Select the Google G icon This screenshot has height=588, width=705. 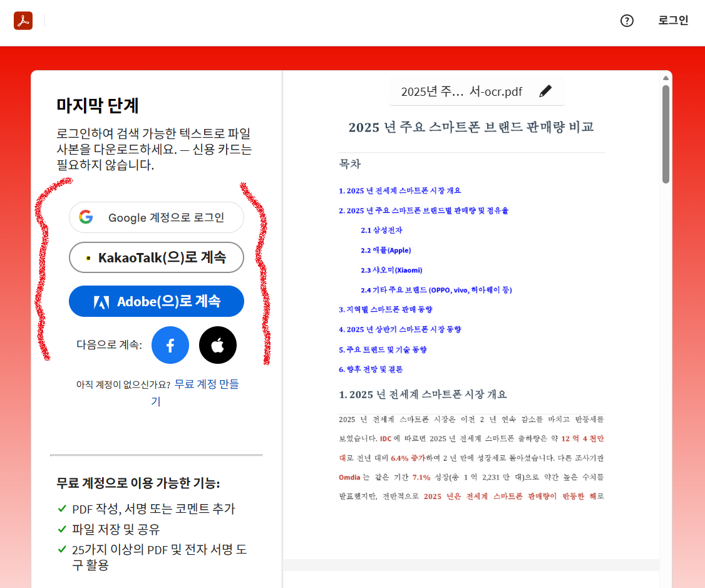(x=85, y=217)
